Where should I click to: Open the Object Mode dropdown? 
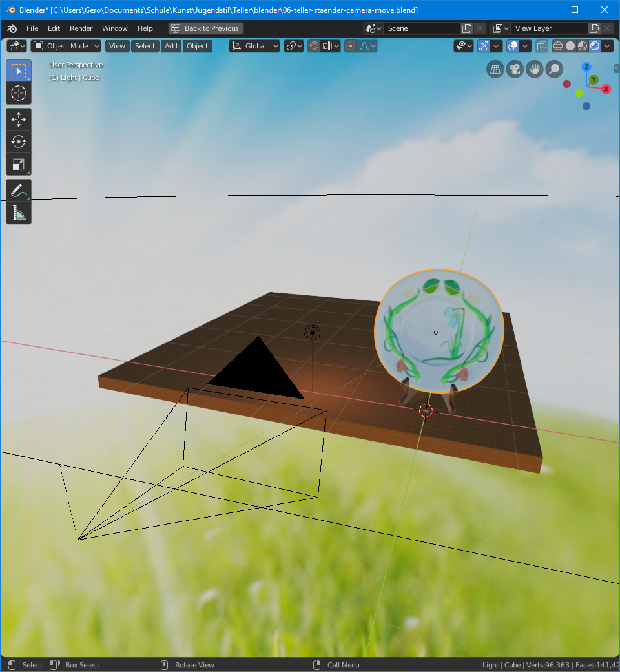point(67,46)
